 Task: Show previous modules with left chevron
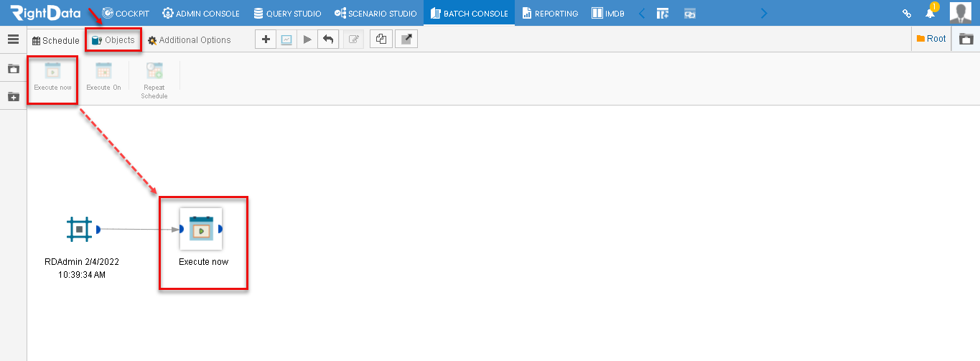641,13
